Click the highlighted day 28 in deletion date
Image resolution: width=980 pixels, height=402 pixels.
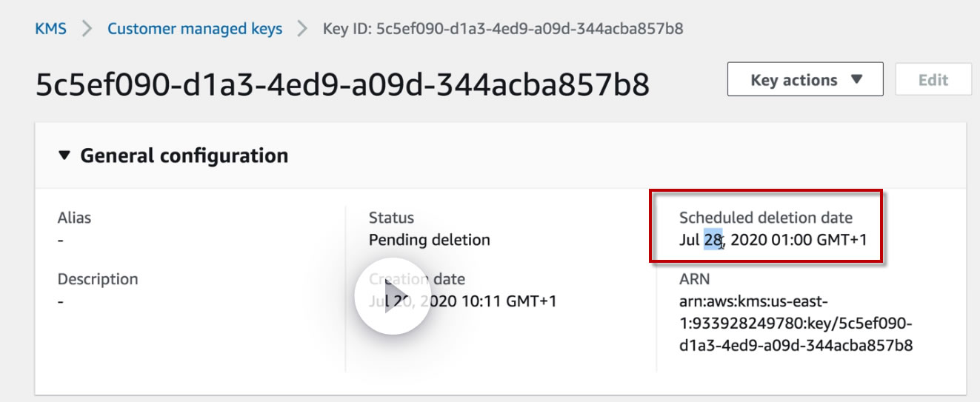[713, 240]
